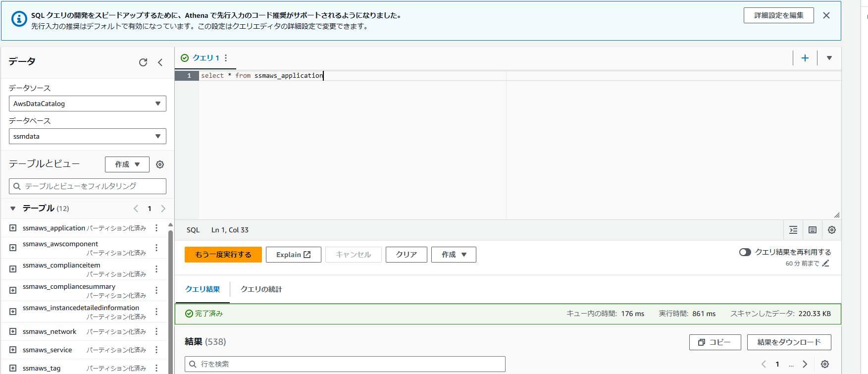Open actions menu for ssmaws_instancedetailedinformation
The image size is (868, 374).
click(156, 312)
